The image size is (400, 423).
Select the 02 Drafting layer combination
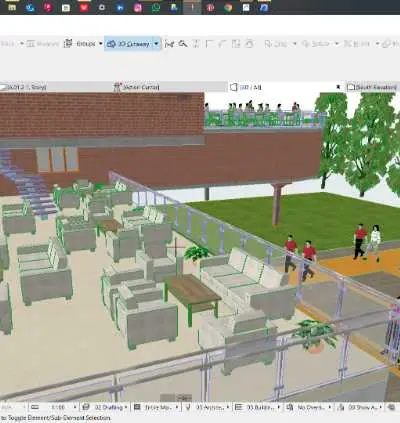point(109,407)
